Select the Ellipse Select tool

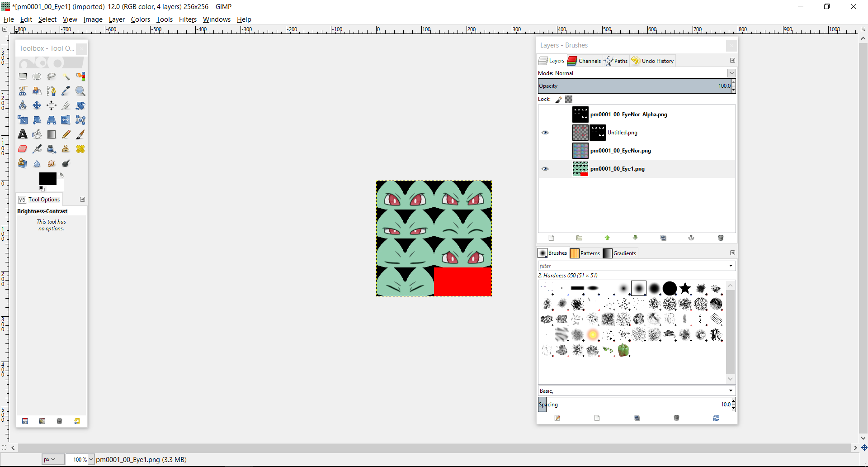click(37, 76)
